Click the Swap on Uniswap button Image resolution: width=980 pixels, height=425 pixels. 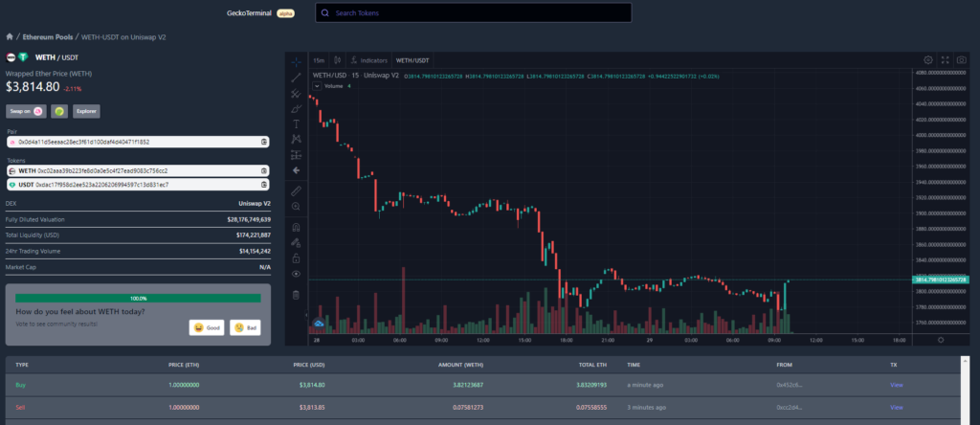[x=26, y=111]
